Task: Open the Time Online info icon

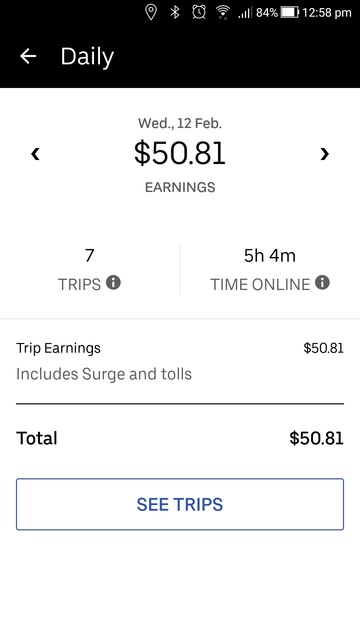Action: [322, 282]
